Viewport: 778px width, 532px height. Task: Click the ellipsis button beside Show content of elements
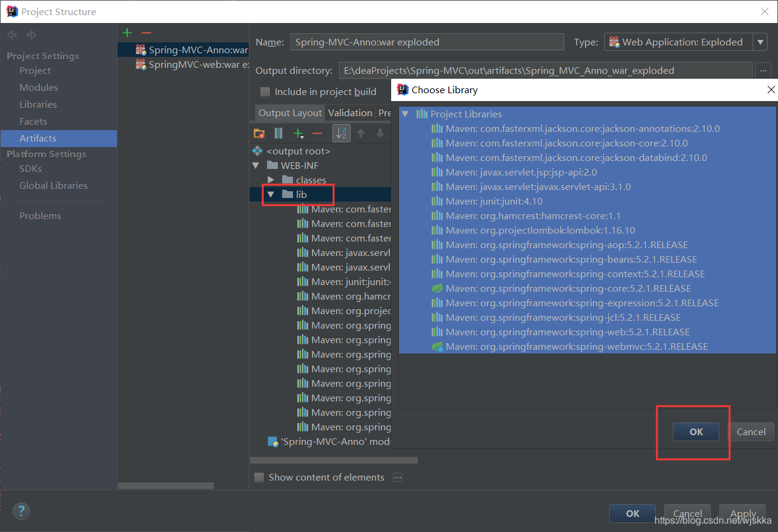pyautogui.click(x=397, y=478)
